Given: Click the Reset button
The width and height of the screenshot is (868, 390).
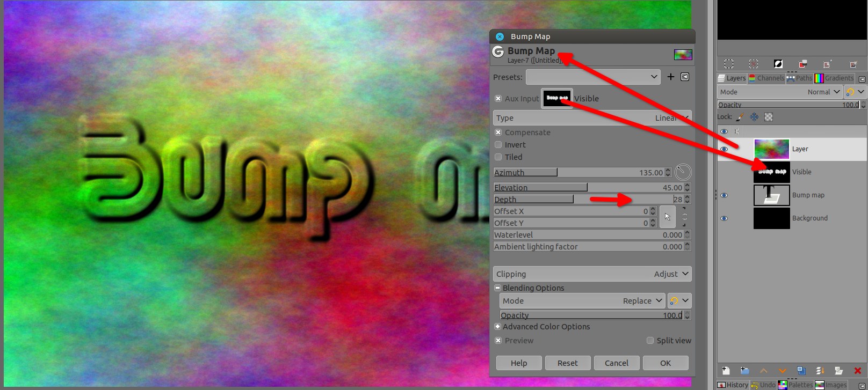Looking at the screenshot, I should [568, 363].
